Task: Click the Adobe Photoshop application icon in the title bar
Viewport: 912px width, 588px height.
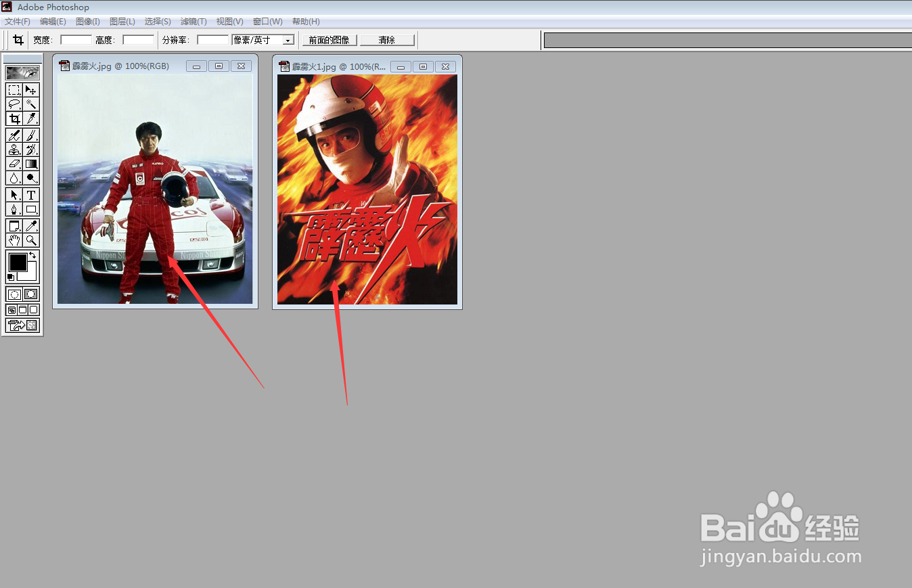Action: point(7,7)
